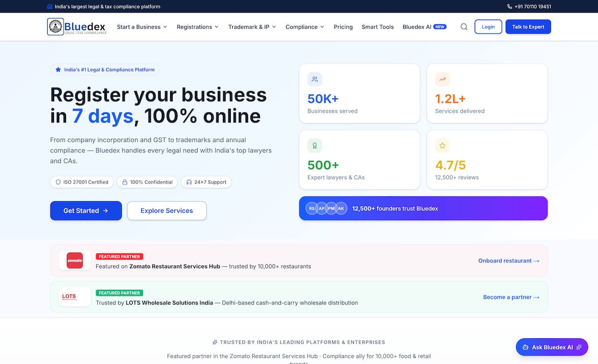
Task: Click the users icon above 50K+
Action: [315, 79]
